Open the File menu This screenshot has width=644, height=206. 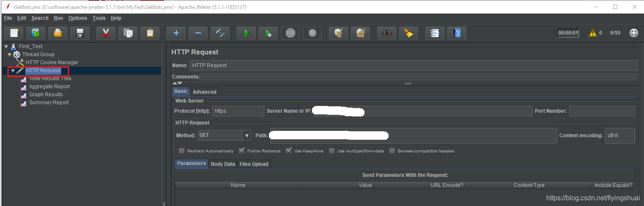[x=8, y=18]
